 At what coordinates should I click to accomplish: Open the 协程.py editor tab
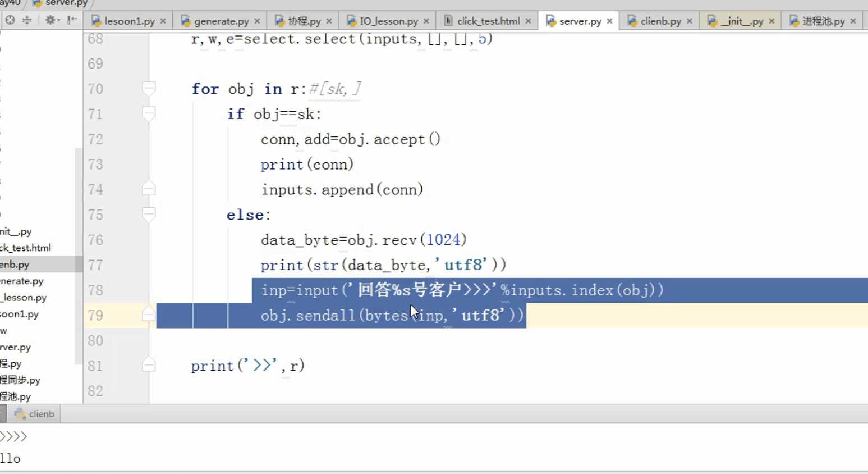(x=304, y=21)
